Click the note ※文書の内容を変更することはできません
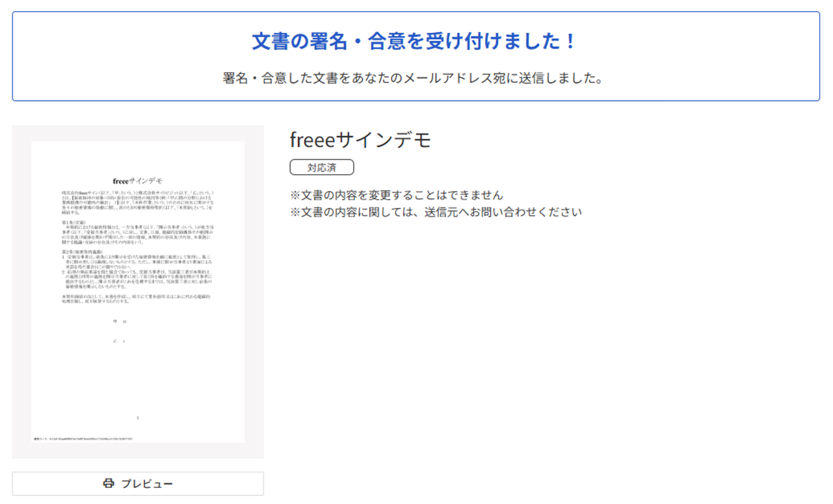Screen dimensions: 833x504 coord(397,195)
